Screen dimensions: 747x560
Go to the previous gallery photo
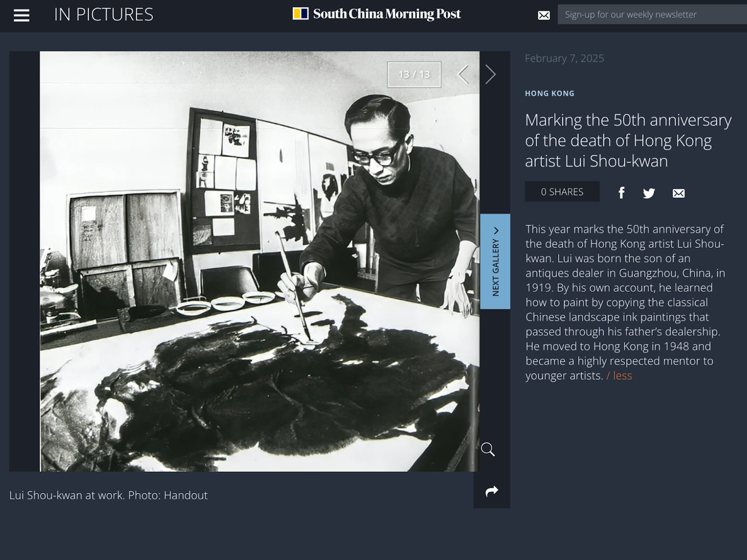(463, 74)
